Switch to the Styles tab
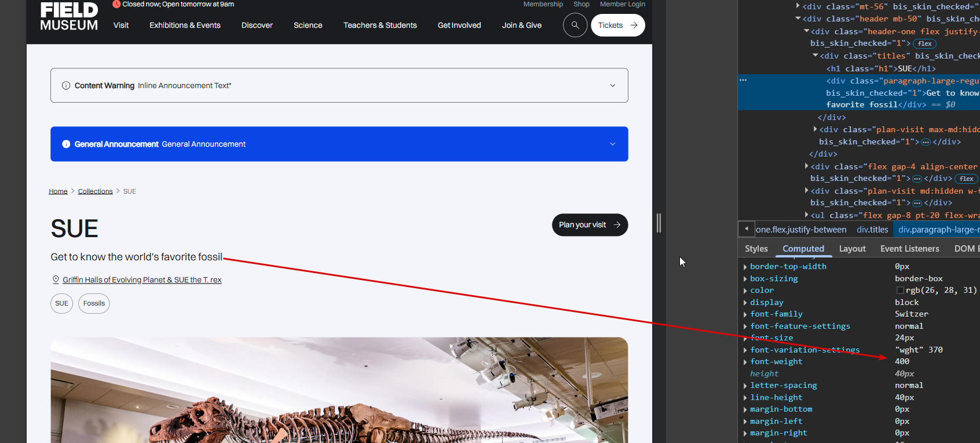The height and width of the screenshot is (443, 980). [x=756, y=249]
